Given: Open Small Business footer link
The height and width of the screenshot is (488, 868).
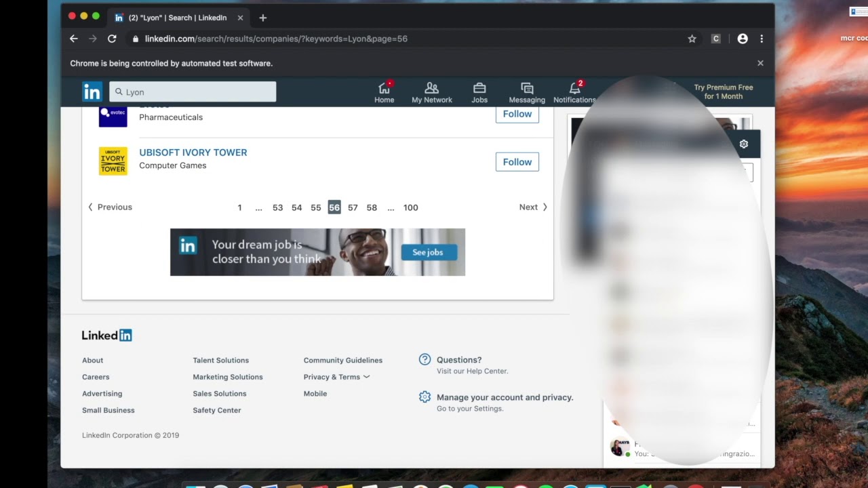Looking at the screenshot, I should tap(108, 410).
